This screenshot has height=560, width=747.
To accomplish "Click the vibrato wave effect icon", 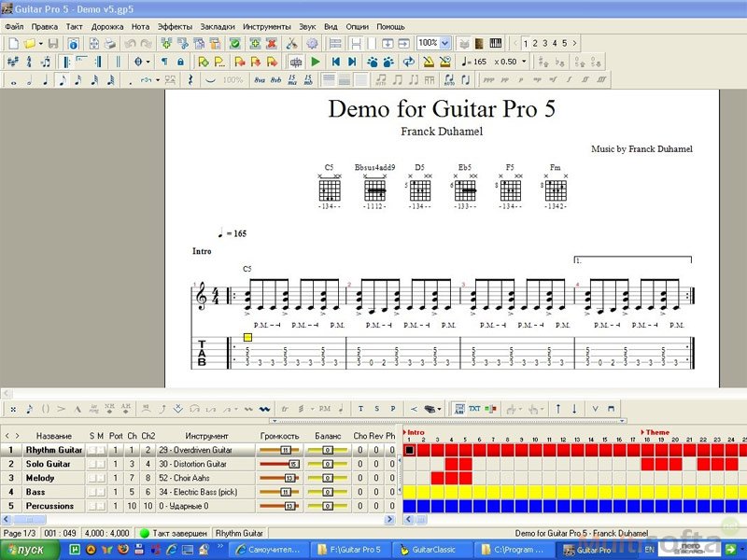I will point(264,409).
